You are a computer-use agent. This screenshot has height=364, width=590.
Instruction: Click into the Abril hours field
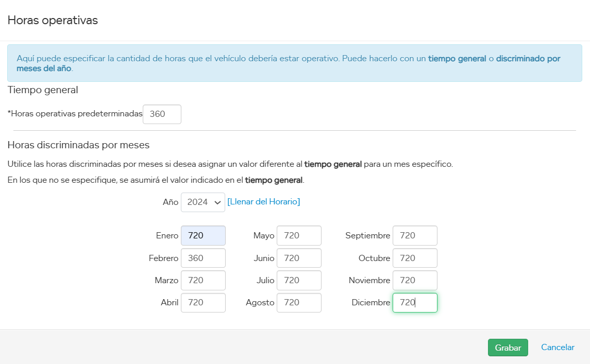tap(203, 303)
